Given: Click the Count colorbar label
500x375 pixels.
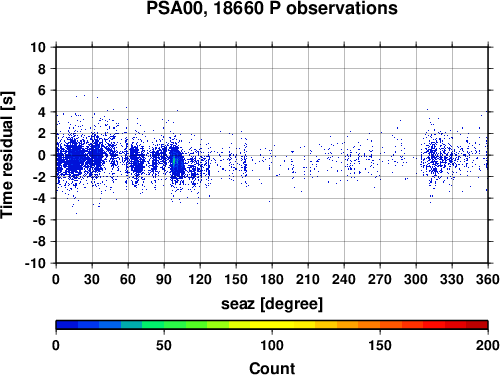Looking at the screenshot, I should point(272,368).
